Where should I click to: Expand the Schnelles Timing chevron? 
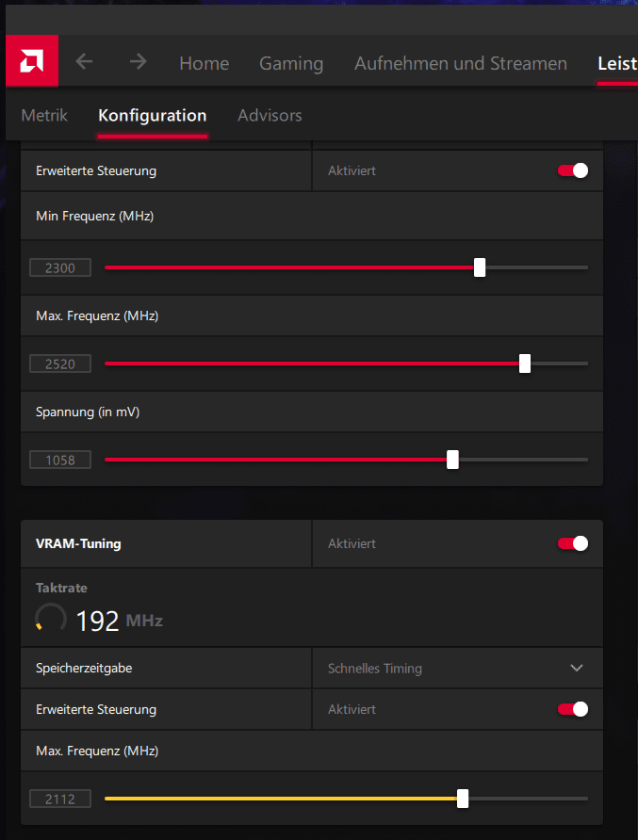tap(577, 669)
